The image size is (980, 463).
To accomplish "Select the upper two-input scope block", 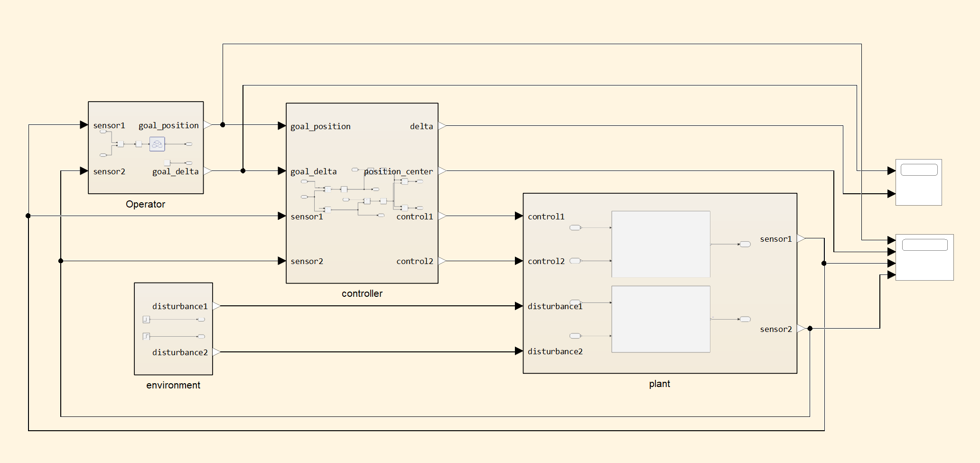I will 918,182.
